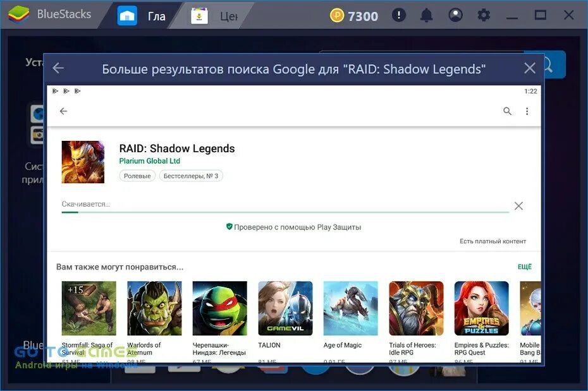Screen dimensions: 588x391
Task: Click the Trials of Heroes: Idle RPG title
Action: pyautogui.click(x=412, y=349)
